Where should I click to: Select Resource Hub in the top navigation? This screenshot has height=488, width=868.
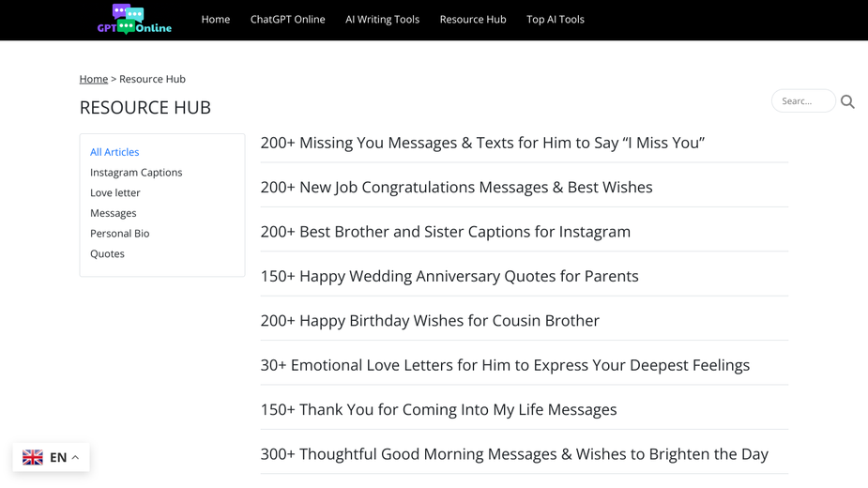(x=473, y=20)
